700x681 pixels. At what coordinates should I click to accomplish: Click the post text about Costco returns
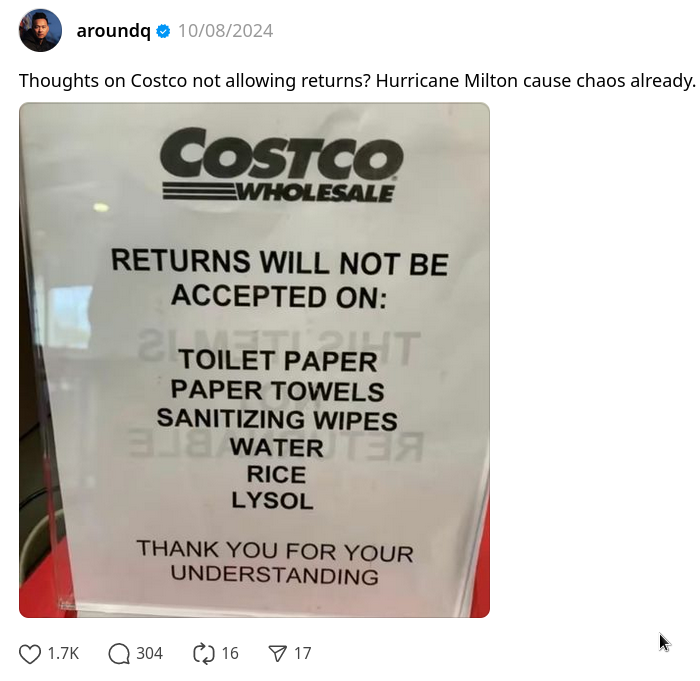[x=357, y=81]
